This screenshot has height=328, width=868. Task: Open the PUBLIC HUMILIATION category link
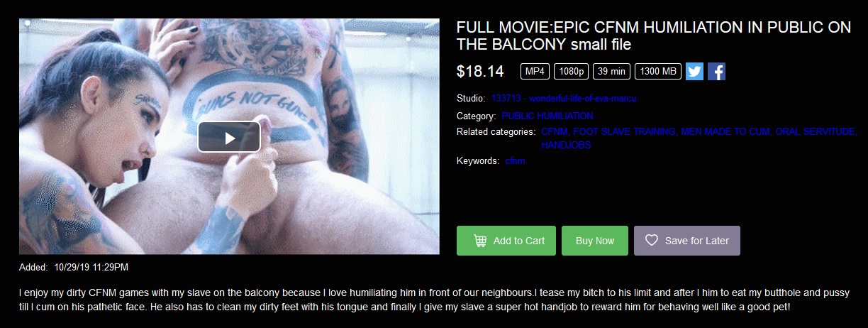point(547,116)
